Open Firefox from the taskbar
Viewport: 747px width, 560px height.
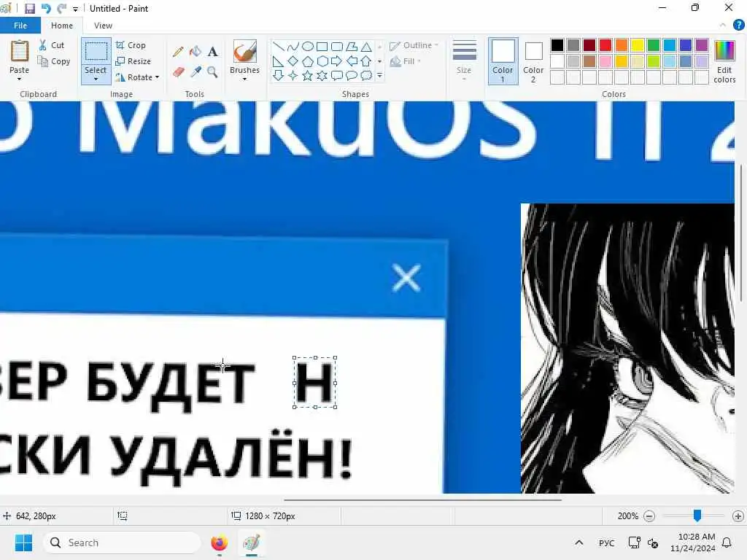(x=219, y=542)
